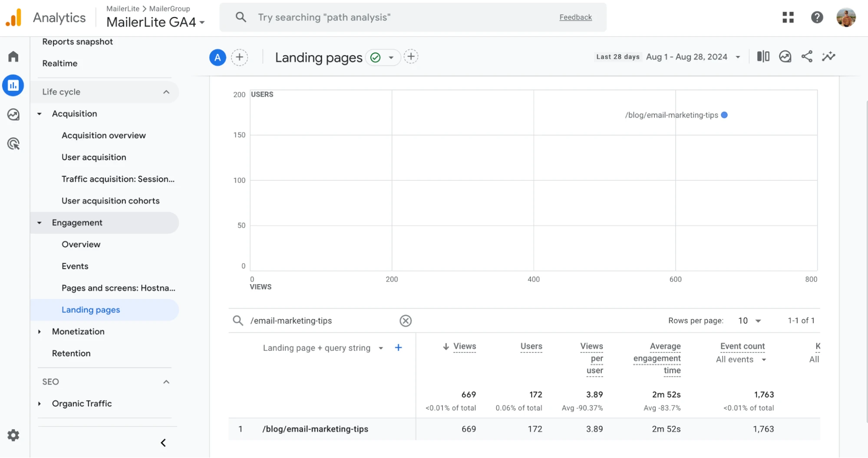Click the Edit comparisons icon
The height and width of the screenshot is (458, 868).
[763, 56]
